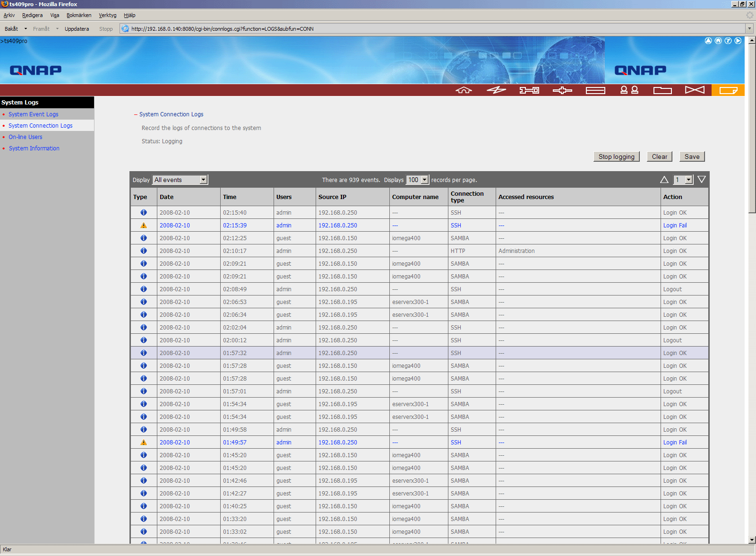Click the QNAP logo at banner left
The image size is (756, 556).
[35, 70]
